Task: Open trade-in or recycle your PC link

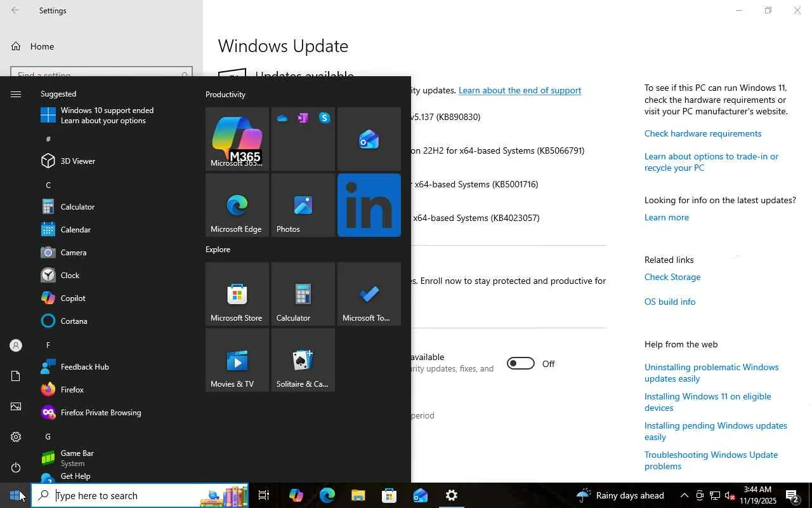Action: click(711, 162)
